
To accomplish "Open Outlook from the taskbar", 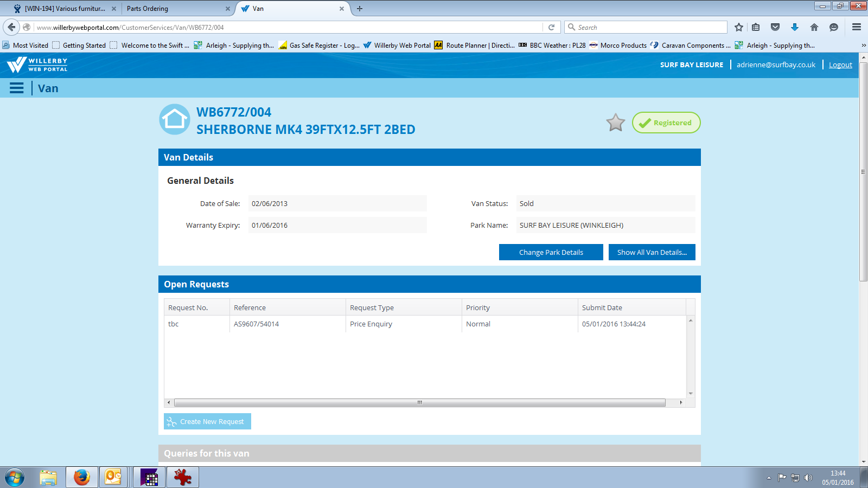I will tap(113, 478).
